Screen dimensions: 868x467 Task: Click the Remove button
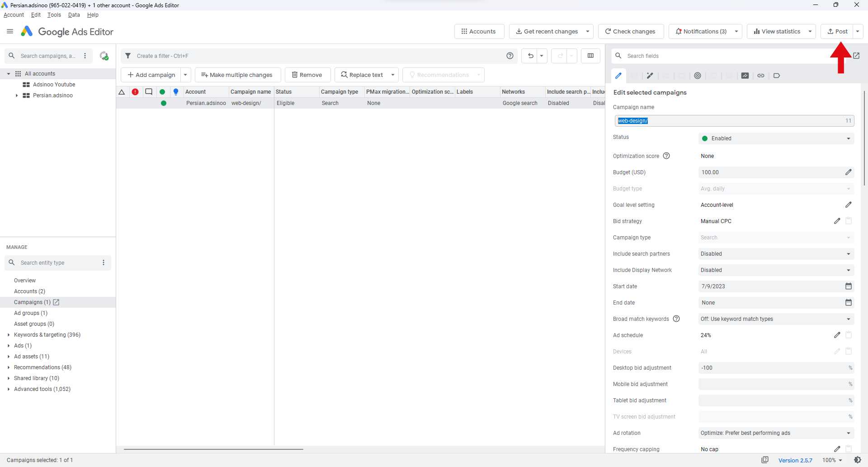tap(307, 75)
